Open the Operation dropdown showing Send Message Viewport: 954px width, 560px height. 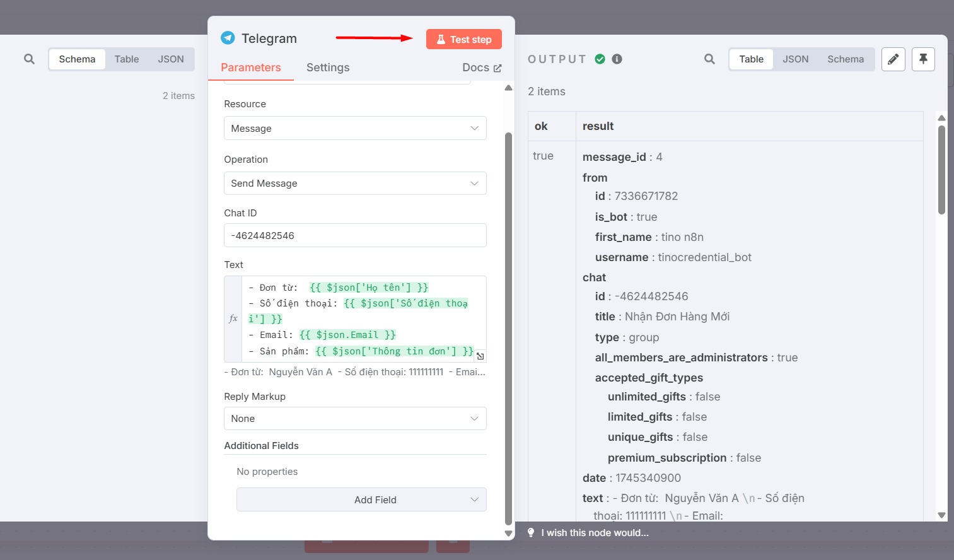tap(355, 184)
